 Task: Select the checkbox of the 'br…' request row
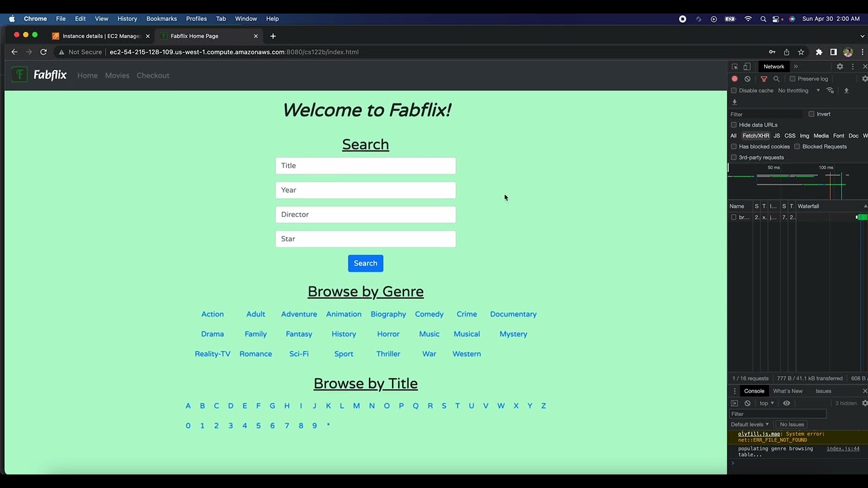[x=734, y=218]
